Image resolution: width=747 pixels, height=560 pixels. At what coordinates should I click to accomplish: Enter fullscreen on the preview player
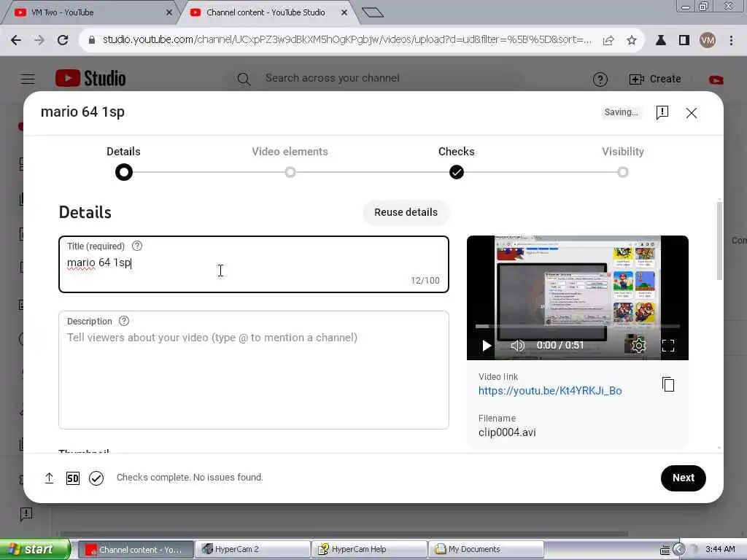[x=668, y=345]
